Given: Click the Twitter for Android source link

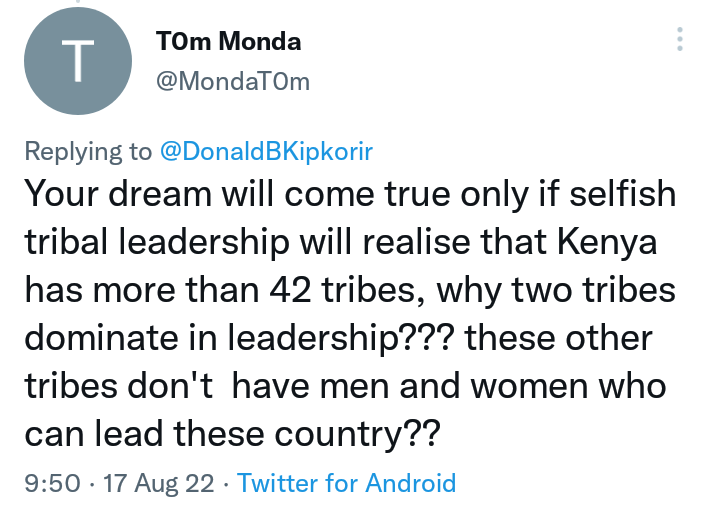Looking at the screenshot, I should [346, 483].
